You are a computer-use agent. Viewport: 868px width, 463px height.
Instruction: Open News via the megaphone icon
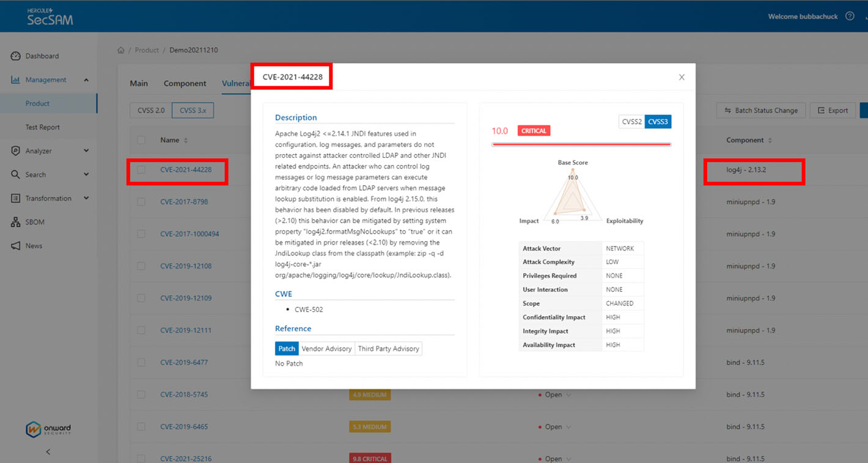(x=13, y=245)
